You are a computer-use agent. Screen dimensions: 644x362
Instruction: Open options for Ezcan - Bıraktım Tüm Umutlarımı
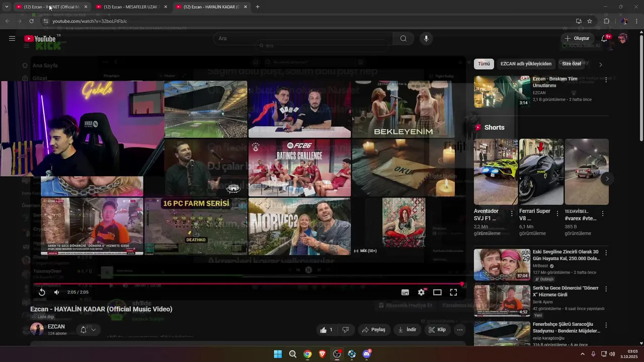[606, 80]
